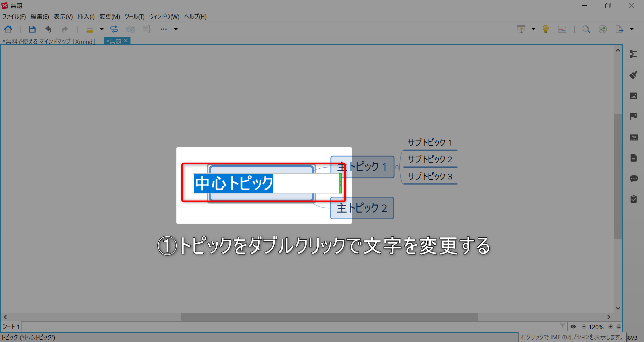Open the Themes icon in right sidebar
The image size is (644, 342).
coord(634,137)
